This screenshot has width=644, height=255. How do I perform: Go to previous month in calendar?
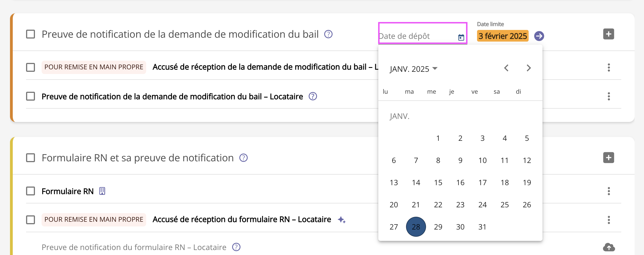coord(506,68)
